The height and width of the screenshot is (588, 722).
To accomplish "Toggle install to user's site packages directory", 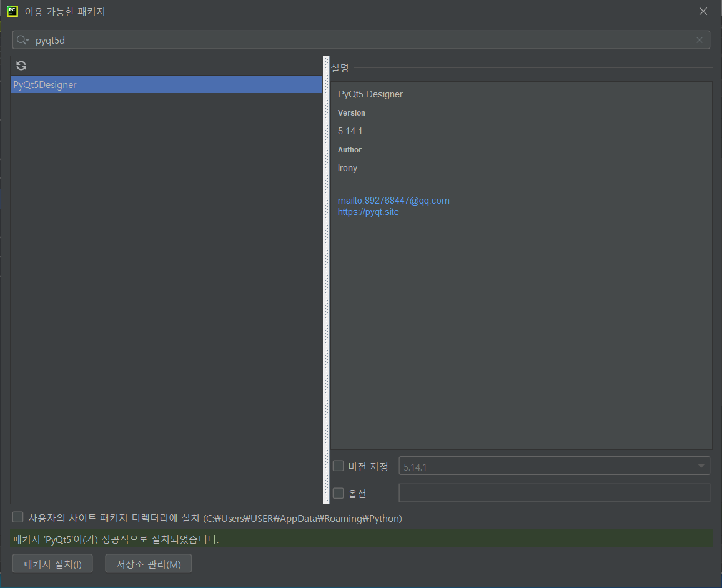I will pos(18,517).
